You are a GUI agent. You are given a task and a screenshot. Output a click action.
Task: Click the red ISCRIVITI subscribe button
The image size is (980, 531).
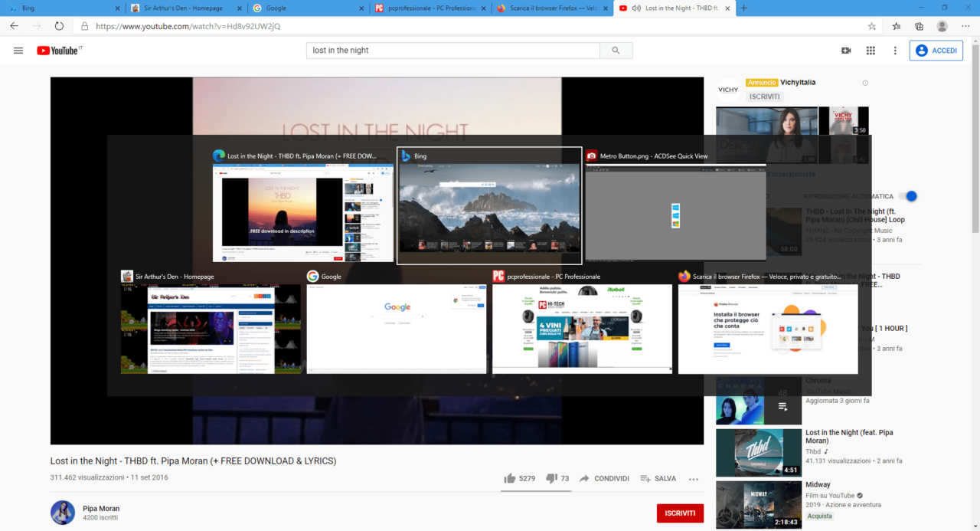coord(680,513)
